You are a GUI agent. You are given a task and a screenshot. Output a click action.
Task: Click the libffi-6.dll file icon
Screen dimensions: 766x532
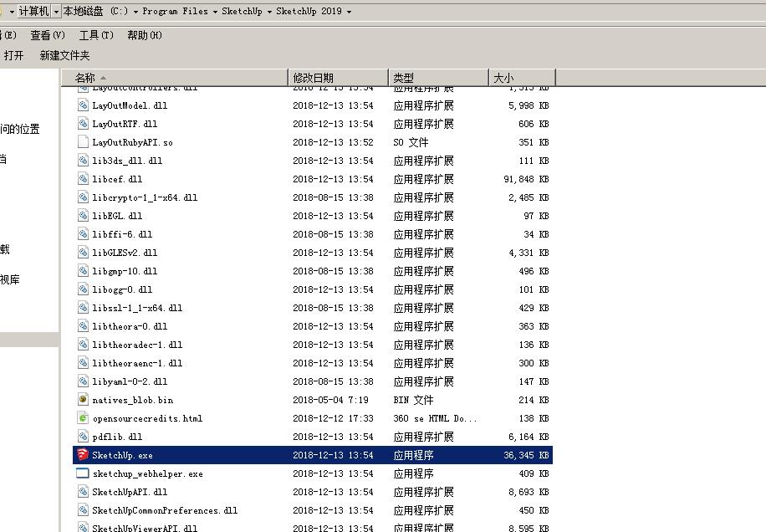[x=83, y=234]
